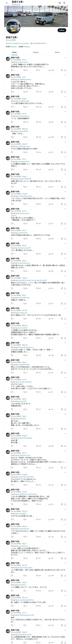Image resolution: width=72 pixels, height=644 pixels.
Task: Open more options on Oct 2 post
Action: pyautogui.click(x=65, y=58)
